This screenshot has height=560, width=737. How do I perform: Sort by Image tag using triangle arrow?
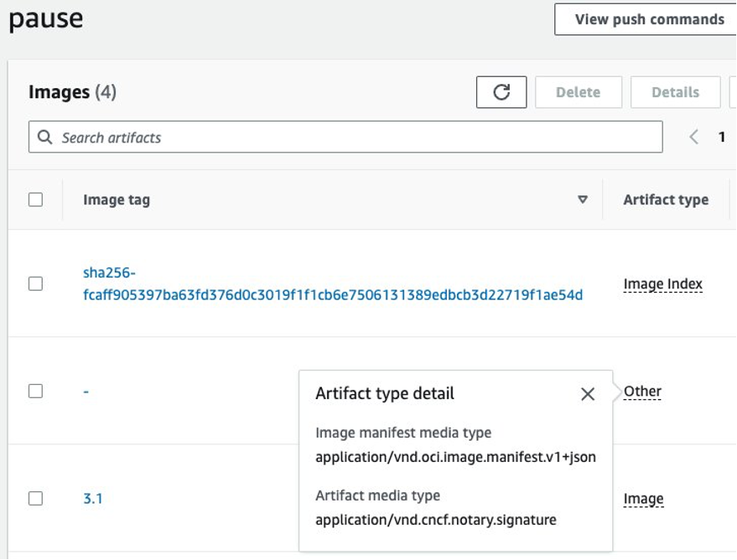tap(583, 200)
